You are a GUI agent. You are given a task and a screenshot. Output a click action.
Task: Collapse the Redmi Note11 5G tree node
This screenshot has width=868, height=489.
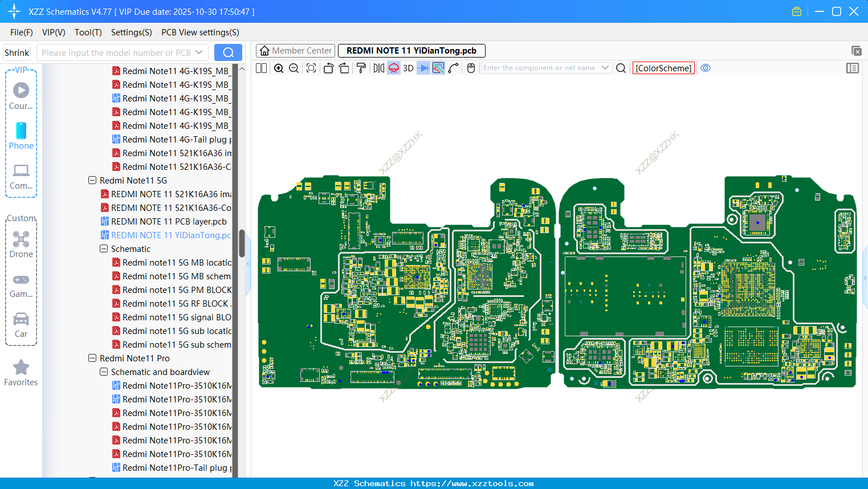click(92, 181)
